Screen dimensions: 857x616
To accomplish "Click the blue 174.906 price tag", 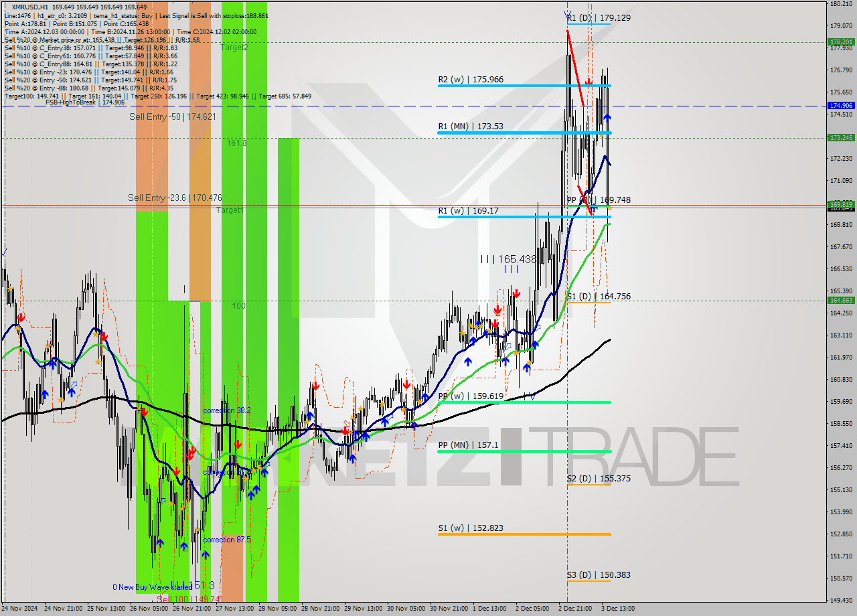I will [841, 106].
